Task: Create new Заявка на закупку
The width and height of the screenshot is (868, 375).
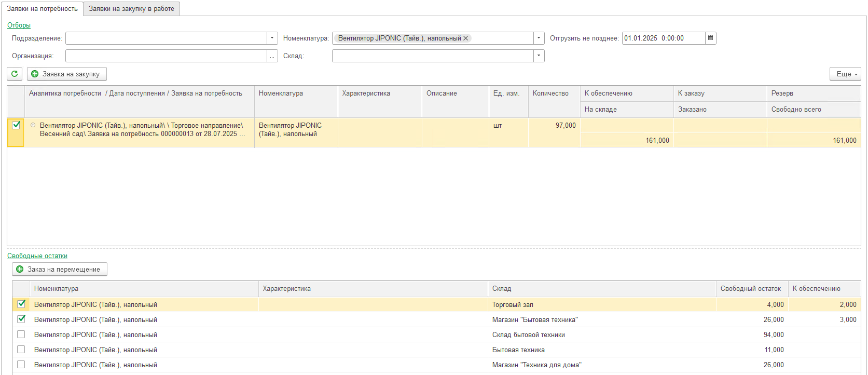Action: point(66,74)
